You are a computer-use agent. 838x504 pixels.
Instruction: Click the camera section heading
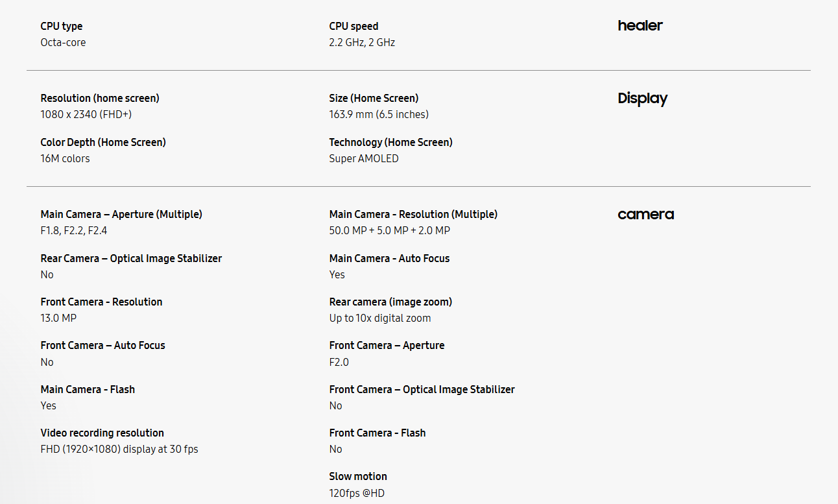(645, 215)
